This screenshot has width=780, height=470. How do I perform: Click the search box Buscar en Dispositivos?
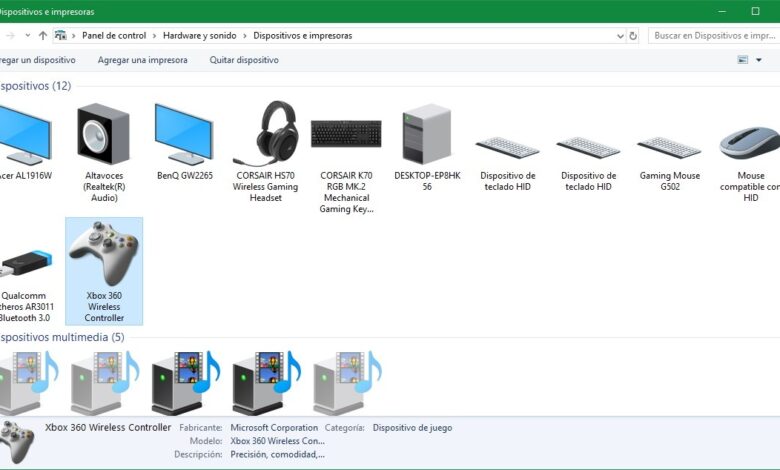(714, 36)
